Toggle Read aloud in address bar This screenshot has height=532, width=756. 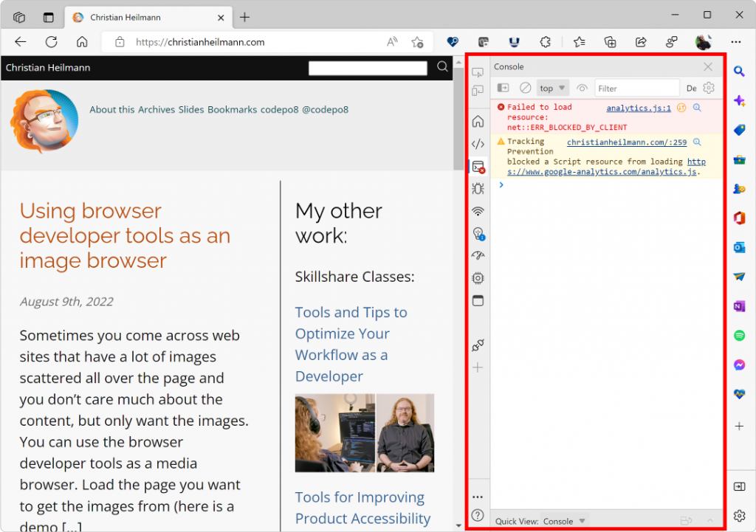click(392, 42)
